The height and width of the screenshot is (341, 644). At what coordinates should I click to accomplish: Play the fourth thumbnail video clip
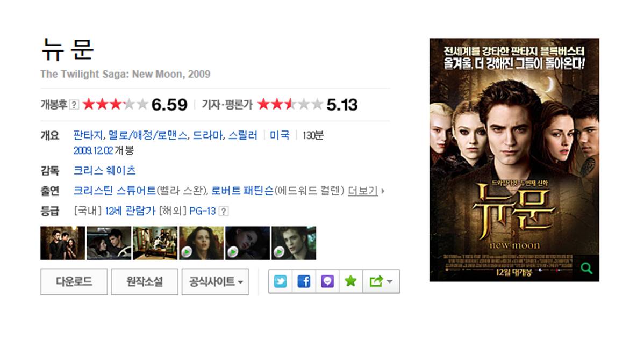click(202, 243)
